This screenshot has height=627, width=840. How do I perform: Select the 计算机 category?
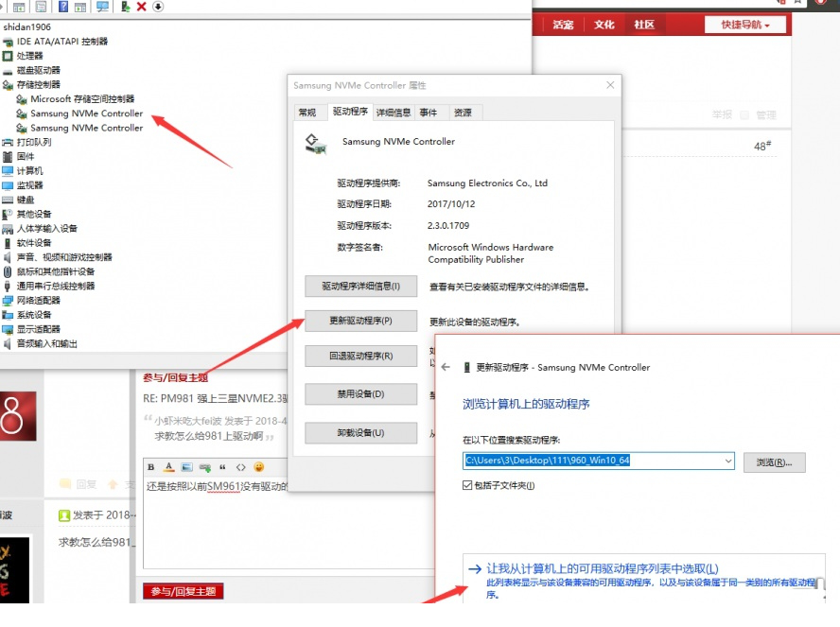click(29, 171)
